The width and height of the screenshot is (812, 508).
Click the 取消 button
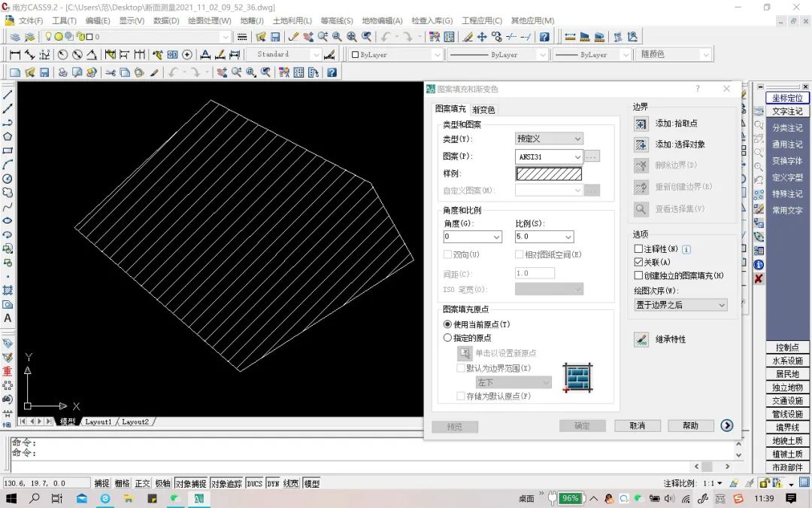pos(638,425)
